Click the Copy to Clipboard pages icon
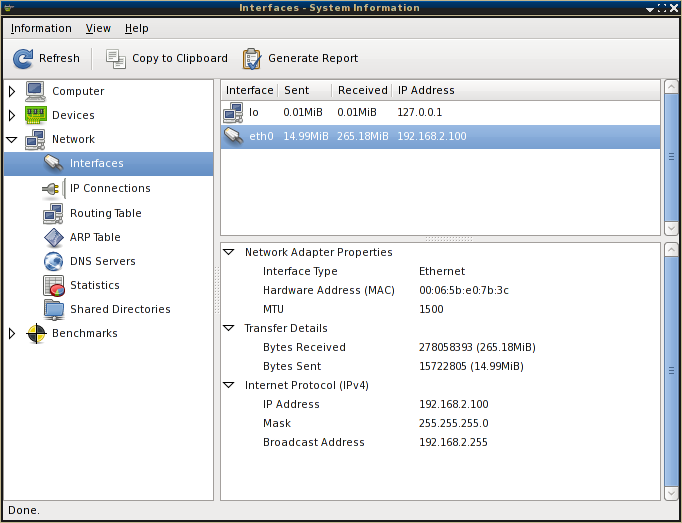 pyautogui.click(x=116, y=59)
